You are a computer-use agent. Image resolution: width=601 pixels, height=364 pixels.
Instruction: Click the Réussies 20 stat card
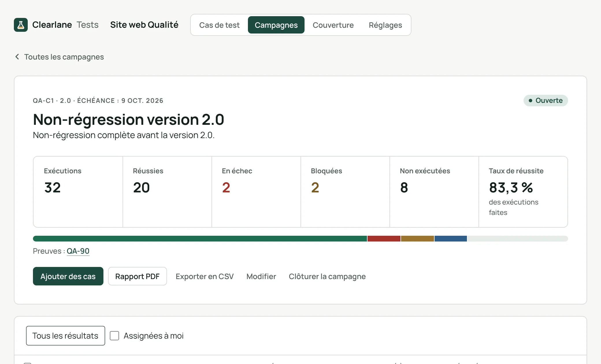[x=167, y=192]
